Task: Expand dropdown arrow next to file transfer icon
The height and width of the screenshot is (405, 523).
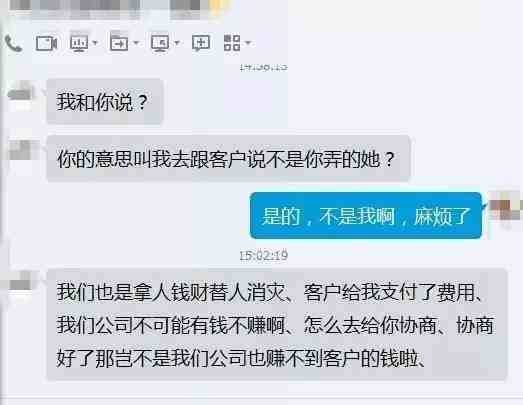Action: 136,43
